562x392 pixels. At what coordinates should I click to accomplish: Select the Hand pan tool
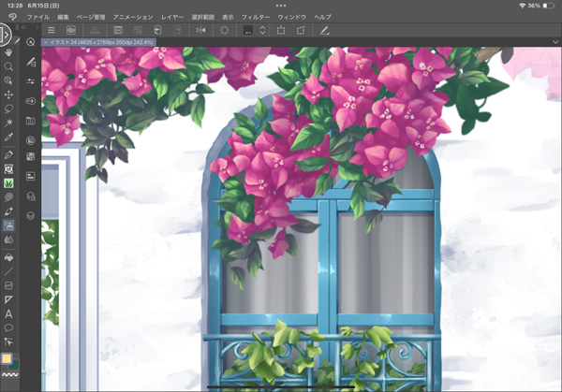(9, 53)
